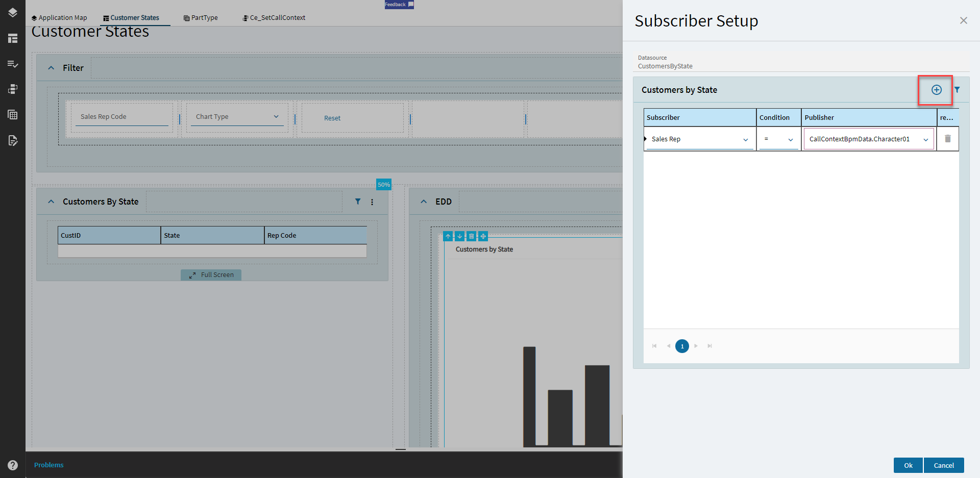This screenshot has height=478, width=980.
Task: Switch to Application Map tab
Action: (x=59, y=17)
